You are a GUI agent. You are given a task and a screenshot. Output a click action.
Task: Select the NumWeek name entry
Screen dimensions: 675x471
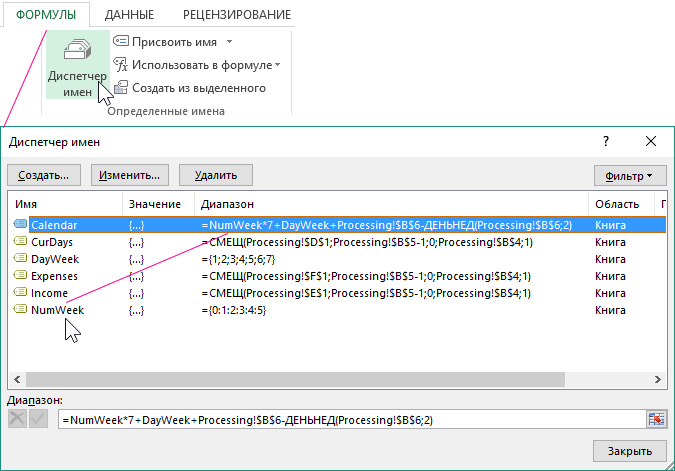(x=57, y=310)
